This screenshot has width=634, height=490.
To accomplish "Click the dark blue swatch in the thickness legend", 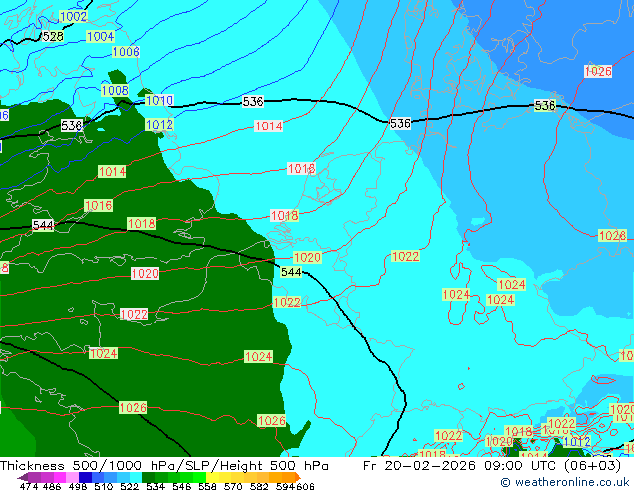I will point(85,477).
